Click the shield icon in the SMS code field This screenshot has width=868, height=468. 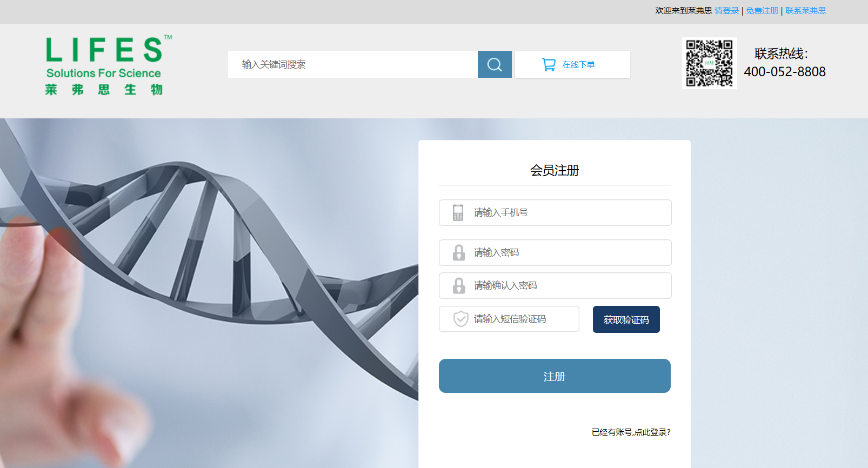click(460, 319)
